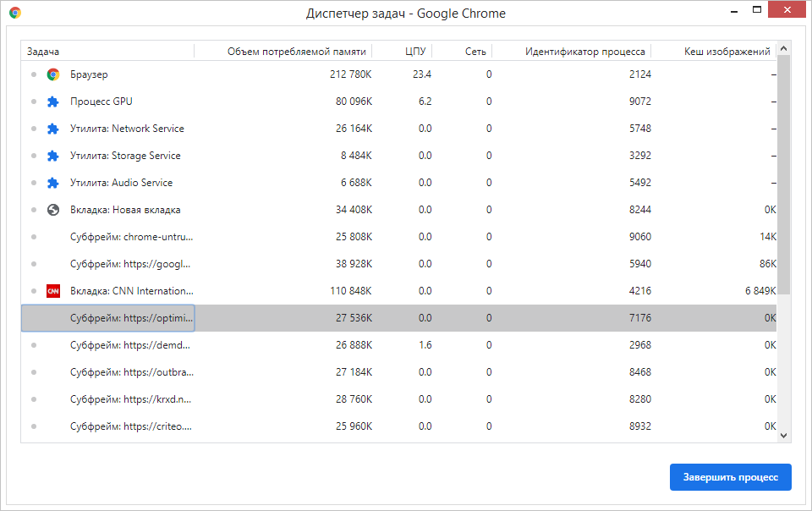Click the scrollbar down arrow
Viewport: 812px width, 511px height.
(x=783, y=436)
